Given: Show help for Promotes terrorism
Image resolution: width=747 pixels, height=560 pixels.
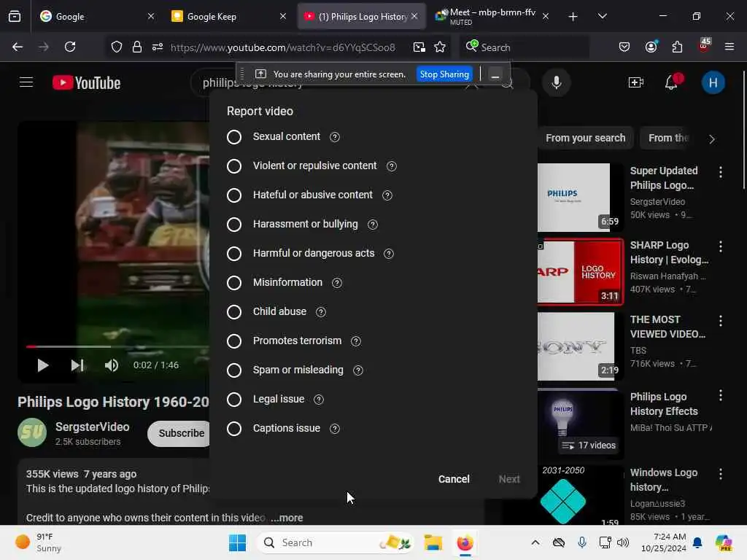Looking at the screenshot, I should click(x=356, y=341).
